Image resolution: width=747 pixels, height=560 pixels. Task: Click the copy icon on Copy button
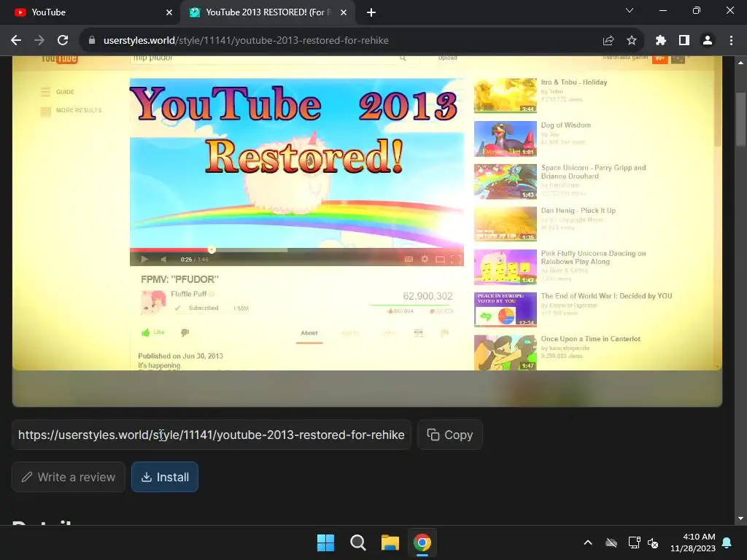(433, 435)
